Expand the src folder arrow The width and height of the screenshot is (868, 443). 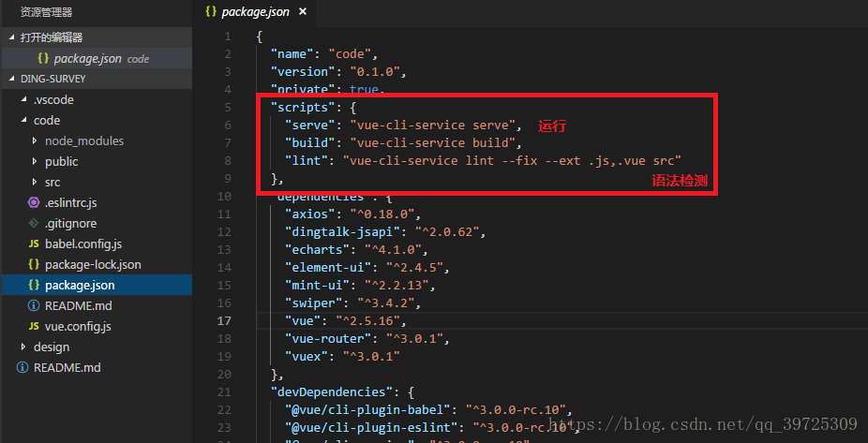tap(35, 182)
